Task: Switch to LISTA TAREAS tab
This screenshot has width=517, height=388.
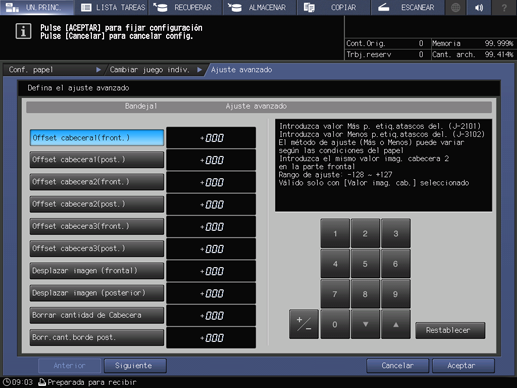Action: [x=112, y=7]
